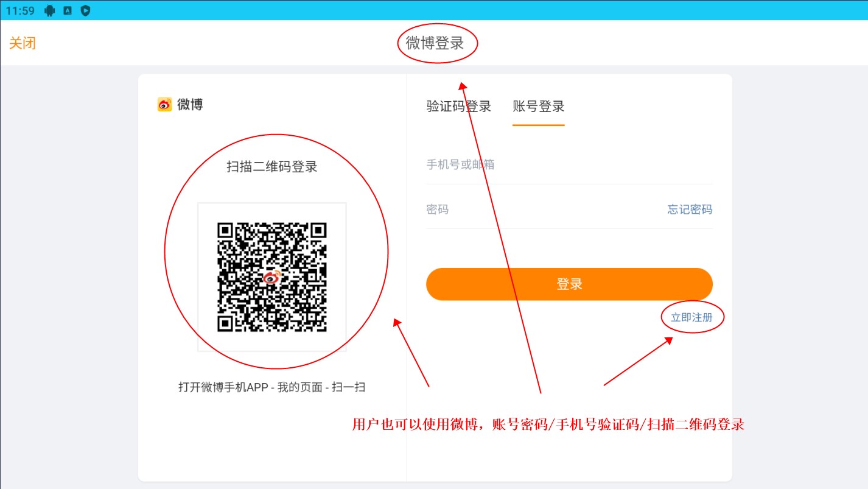The image size is (868, 489).
Task: Click the Weibo login QR code
Action: click(272, 277)
